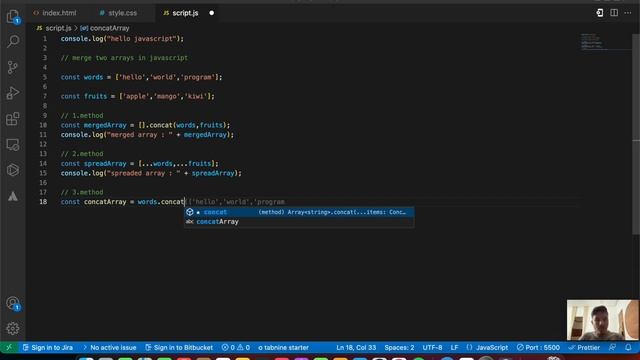Open notifications bell in status bar
Viewport: 640px width, 360px height.
point(628,347)
